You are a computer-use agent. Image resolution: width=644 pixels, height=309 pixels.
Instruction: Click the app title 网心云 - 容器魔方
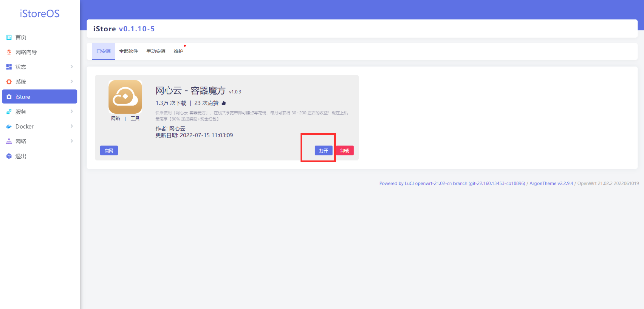tap(191, 90)
